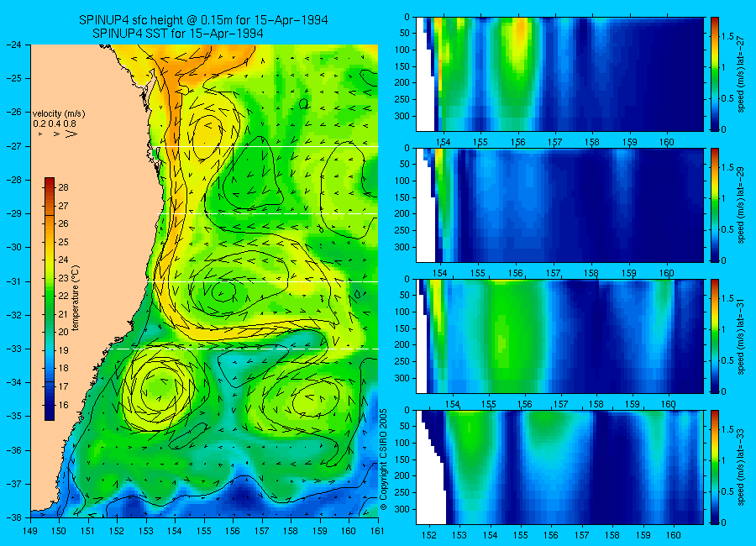Click the title "SPINUP4 sfc height @ 0.15m for 15-Apr-1994"

(x=203, y=20)
